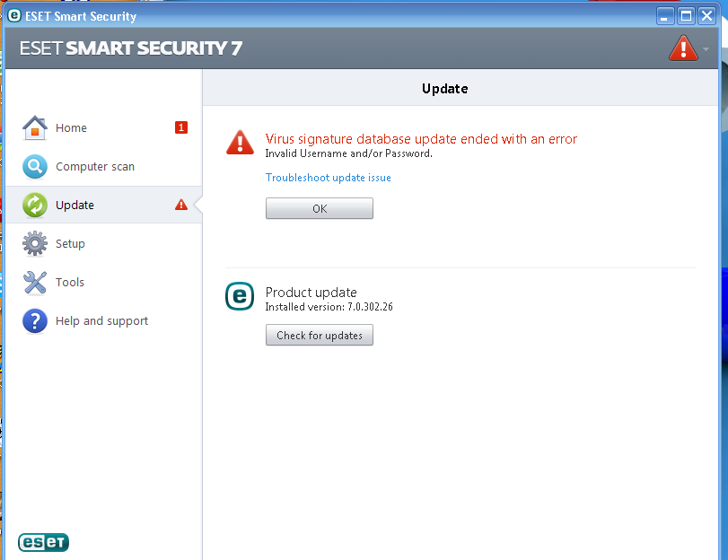Viewport: 728px width, 560px height.
Task: Close the ESET Smart Security window
Action: [706, 16]
